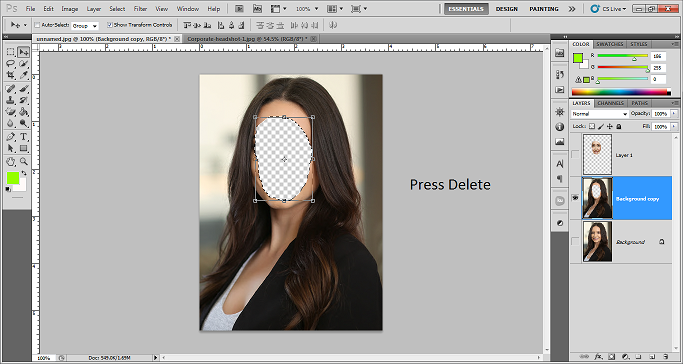Toggle lock transparent pixels

[x=592, y=126]
